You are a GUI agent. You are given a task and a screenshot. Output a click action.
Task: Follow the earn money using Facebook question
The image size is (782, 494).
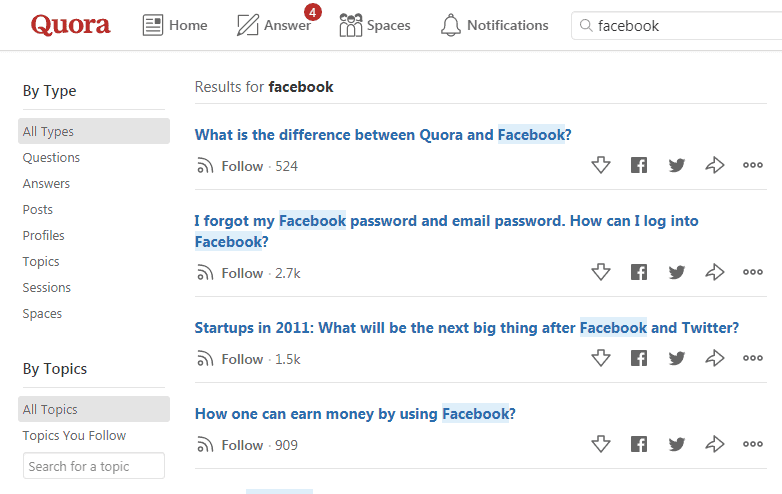[x=231, y=445]
